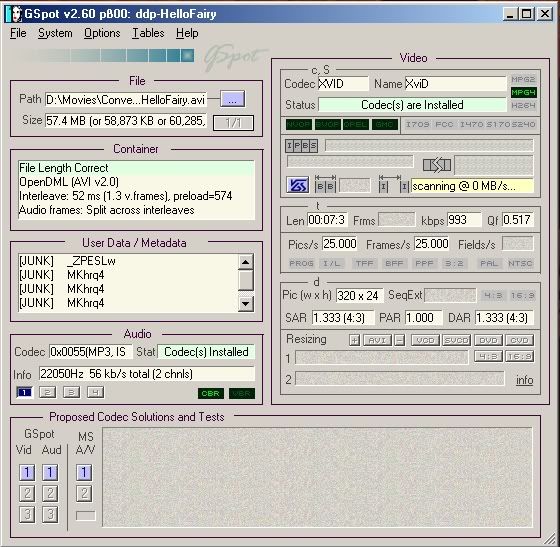Viewport: 560px width, 547px height.
Task: Click the NVOP indicator light
Action: (x=299, y=124)
